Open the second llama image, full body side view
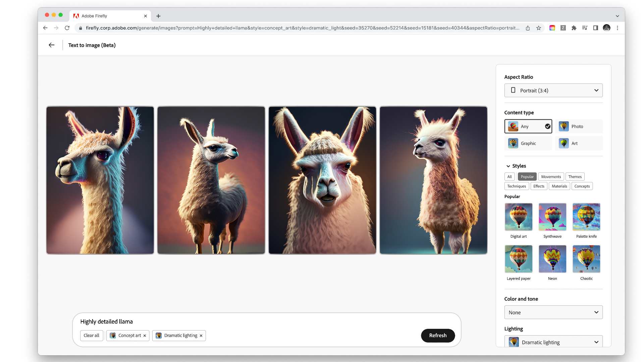The height and width of the screenshot is (362, 644). tap(211, 180)
